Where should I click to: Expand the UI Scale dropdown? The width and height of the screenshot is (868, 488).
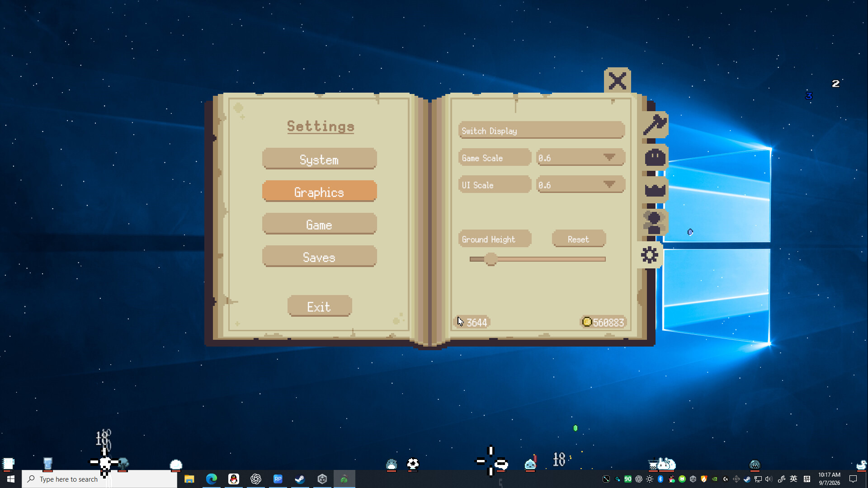click(580, 185)
